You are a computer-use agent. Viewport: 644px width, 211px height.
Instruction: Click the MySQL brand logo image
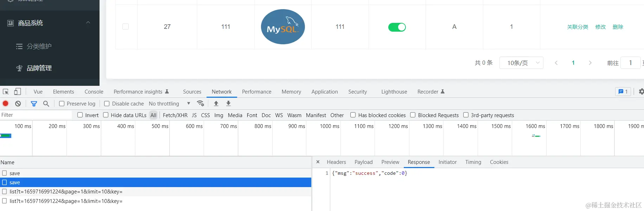[283, 27]
